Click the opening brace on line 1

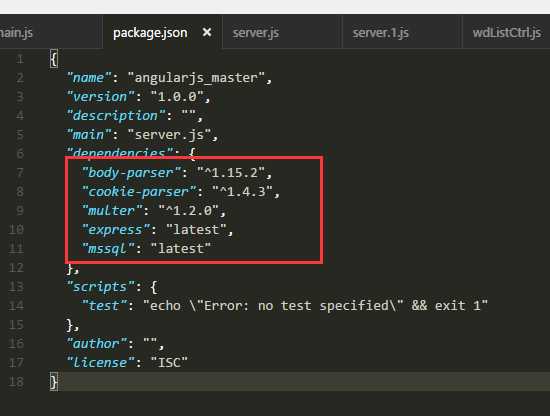(x=54, y=59)
